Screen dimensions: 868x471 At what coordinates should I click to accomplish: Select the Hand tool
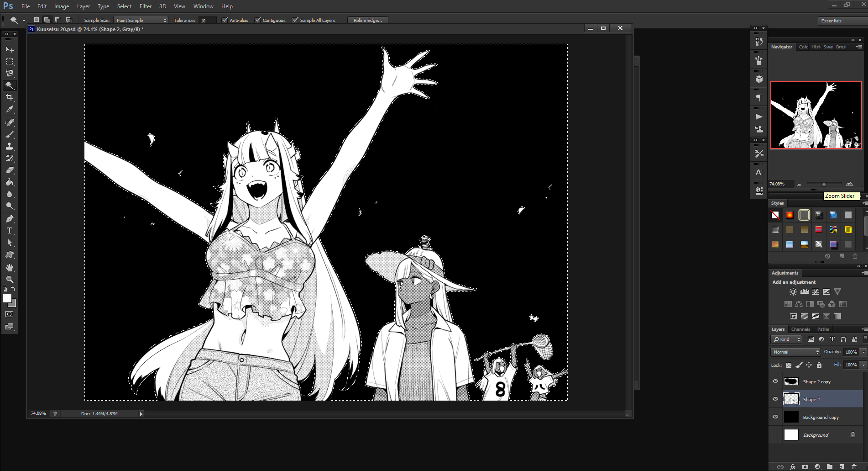pyautogui.click(x=10, y=268)
